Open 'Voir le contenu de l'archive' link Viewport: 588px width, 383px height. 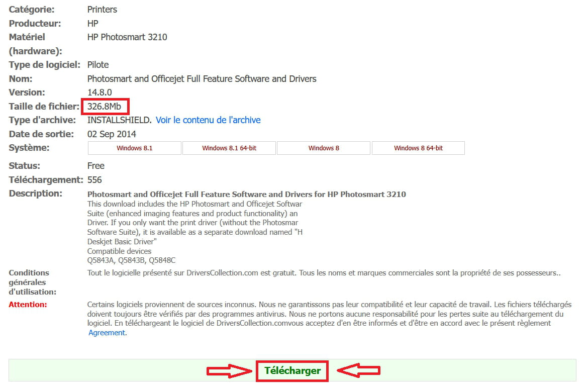[x=208, y=120]
